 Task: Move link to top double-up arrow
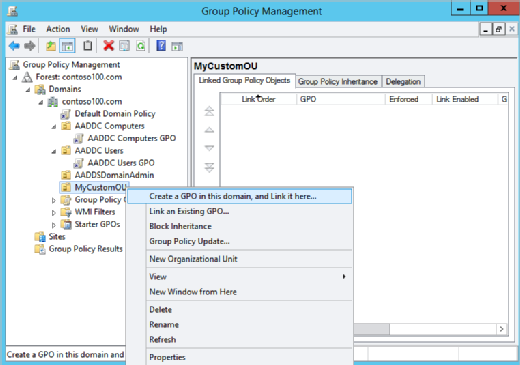[x=209, y=111]
